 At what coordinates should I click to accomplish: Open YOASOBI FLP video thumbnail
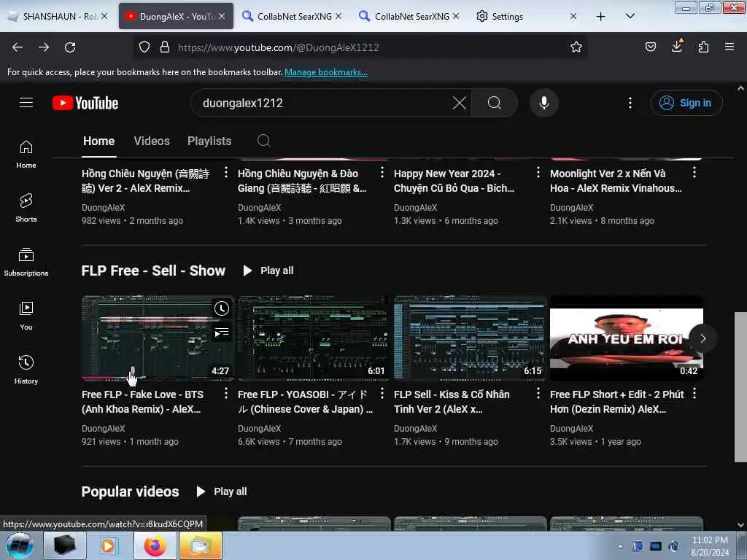click(x=314, y=338)
